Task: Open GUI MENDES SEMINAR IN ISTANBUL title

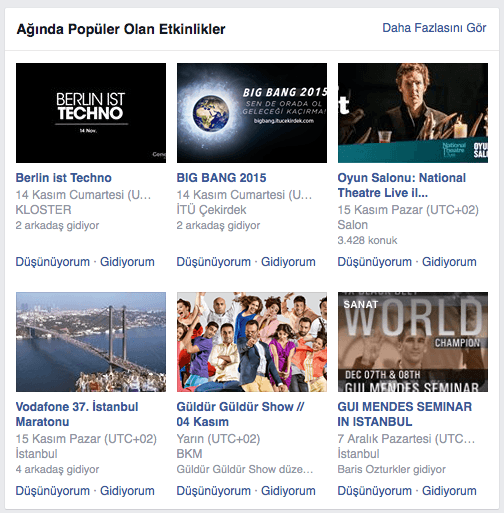Action: pyautogui.click(x=405, y=414)
